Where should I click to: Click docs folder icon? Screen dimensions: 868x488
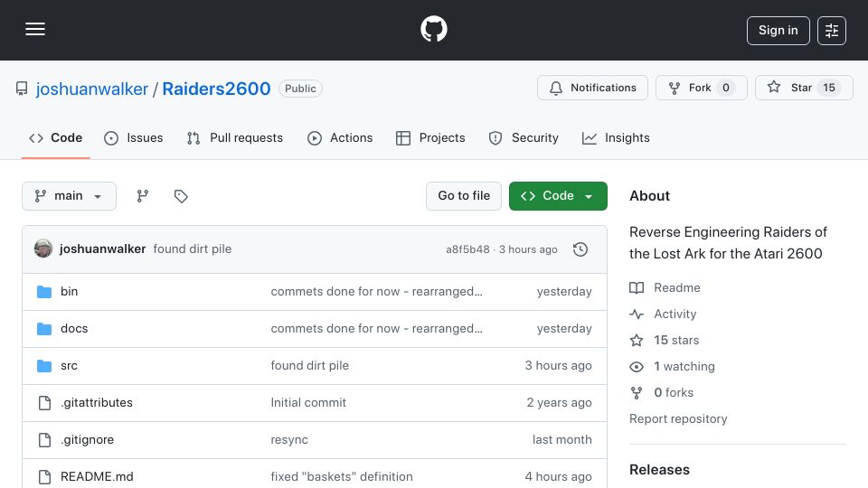click(44, 329)
